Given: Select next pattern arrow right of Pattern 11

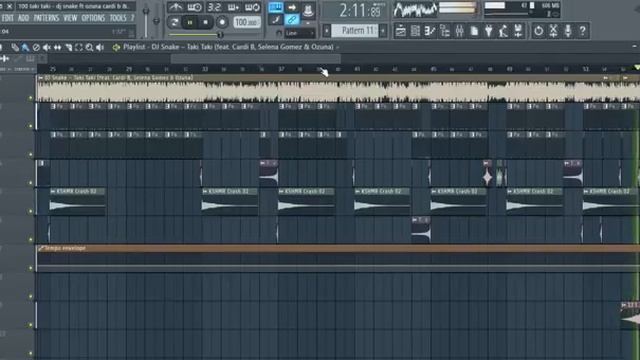Looking at the screenshot, I should point(383,31).
